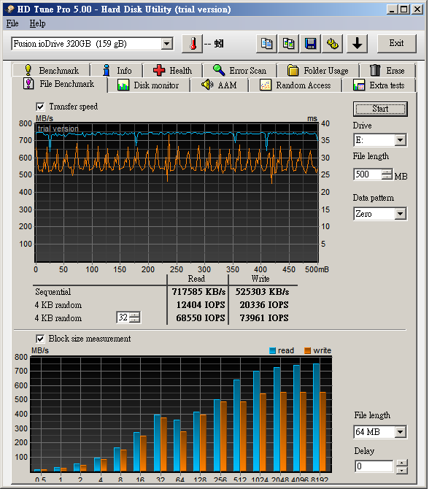Click the copy text to clipboard icon

(x=266, y=44)
